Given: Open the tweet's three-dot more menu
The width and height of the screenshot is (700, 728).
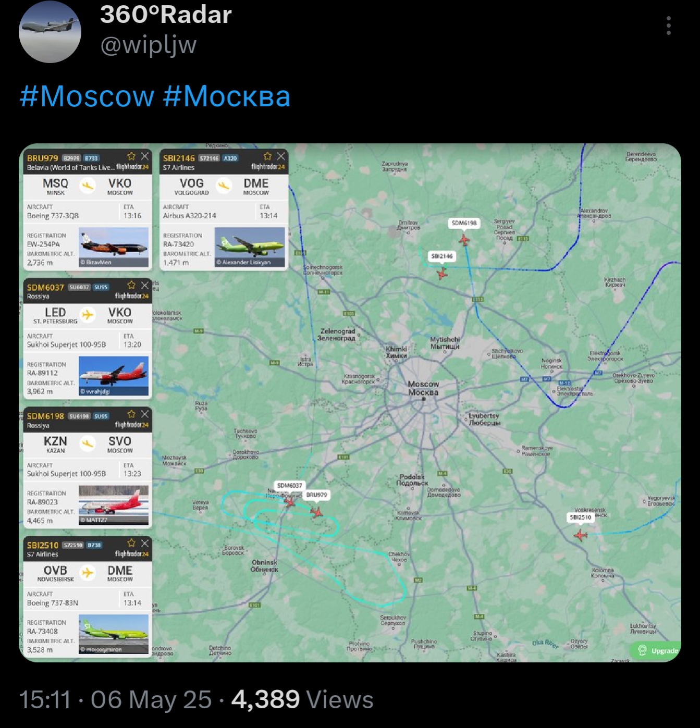Looking at the screenshot, I should point(668,26).
